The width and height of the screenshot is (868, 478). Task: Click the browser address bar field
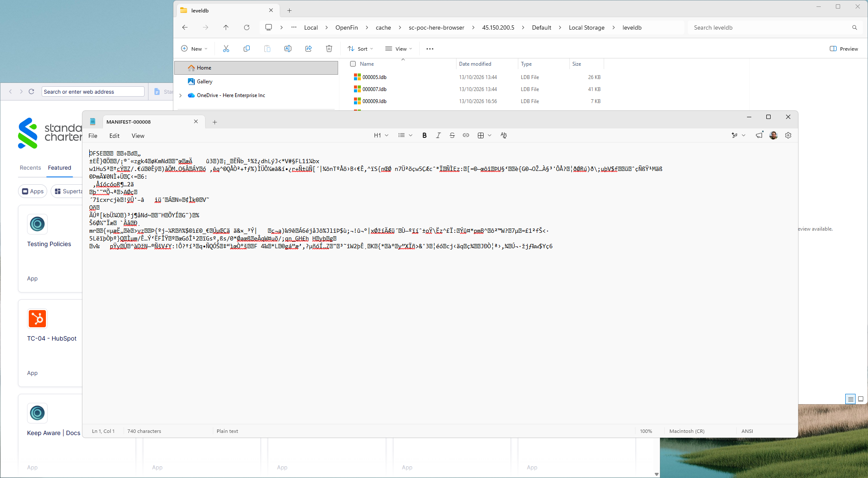(93, 91)
